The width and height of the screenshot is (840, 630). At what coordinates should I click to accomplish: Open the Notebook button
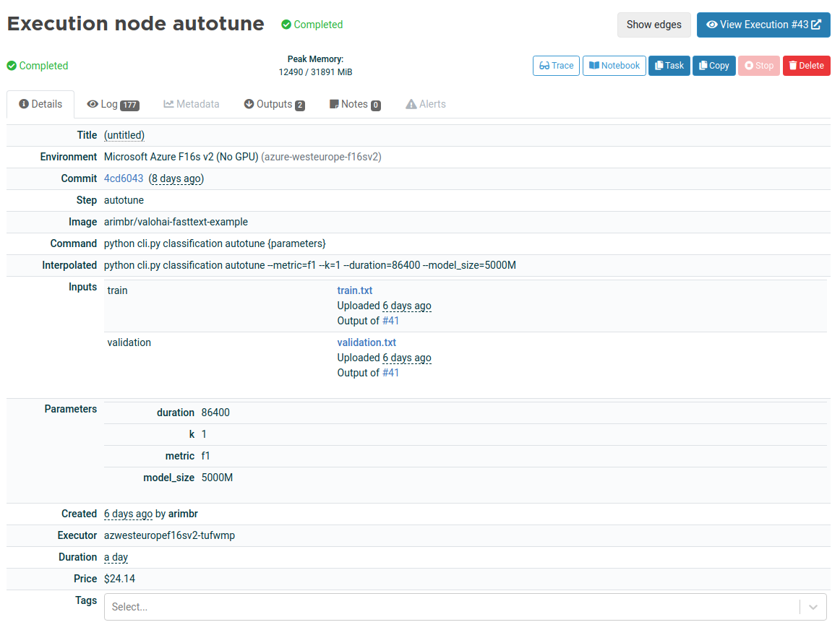[x=614, y=65]
